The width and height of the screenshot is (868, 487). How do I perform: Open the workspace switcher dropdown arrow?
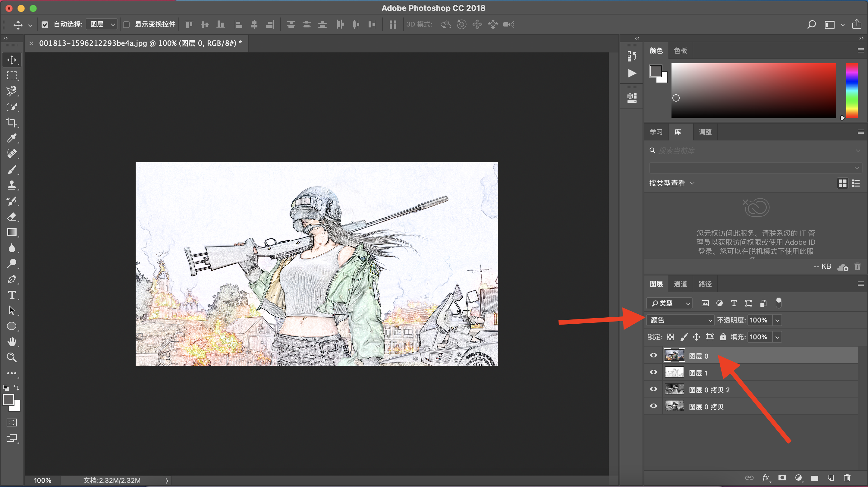[x=842, y=25]
